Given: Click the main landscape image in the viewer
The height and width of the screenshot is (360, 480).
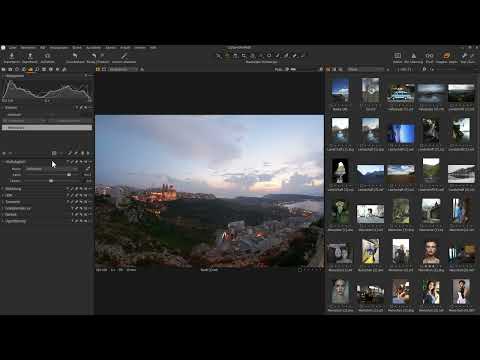Looking at the screenshot, I should (x=209, y=191).
